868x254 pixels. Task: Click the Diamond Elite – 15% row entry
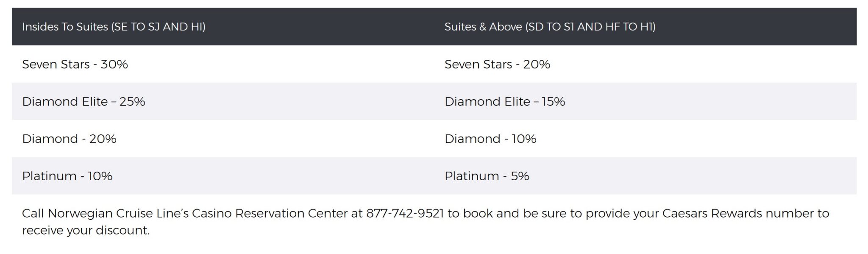[504, 102]
